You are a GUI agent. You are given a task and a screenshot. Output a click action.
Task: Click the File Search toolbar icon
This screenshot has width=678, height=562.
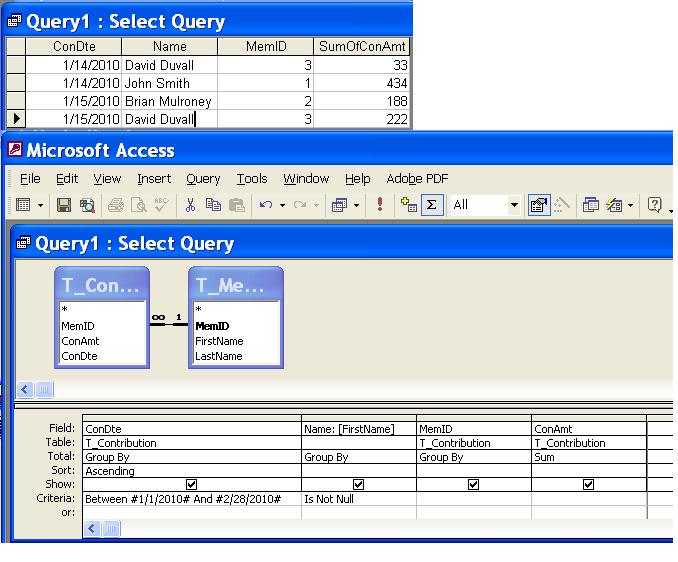87,205
